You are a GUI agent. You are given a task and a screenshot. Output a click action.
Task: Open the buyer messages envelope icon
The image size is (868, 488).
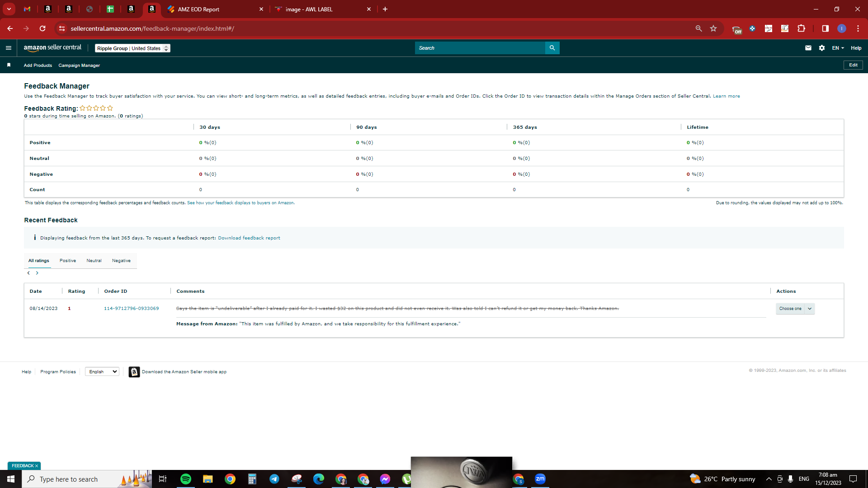[x=808, y=48]
